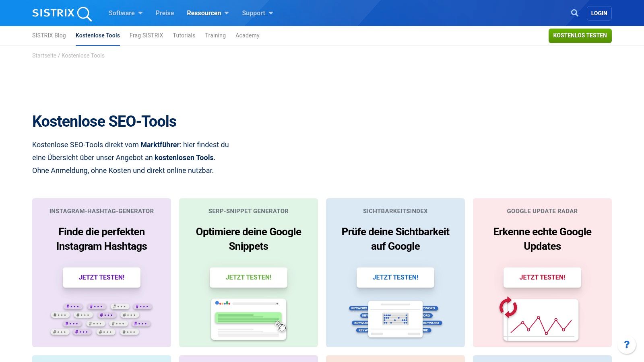Open Frag SISTRIX

pos(146,35)
